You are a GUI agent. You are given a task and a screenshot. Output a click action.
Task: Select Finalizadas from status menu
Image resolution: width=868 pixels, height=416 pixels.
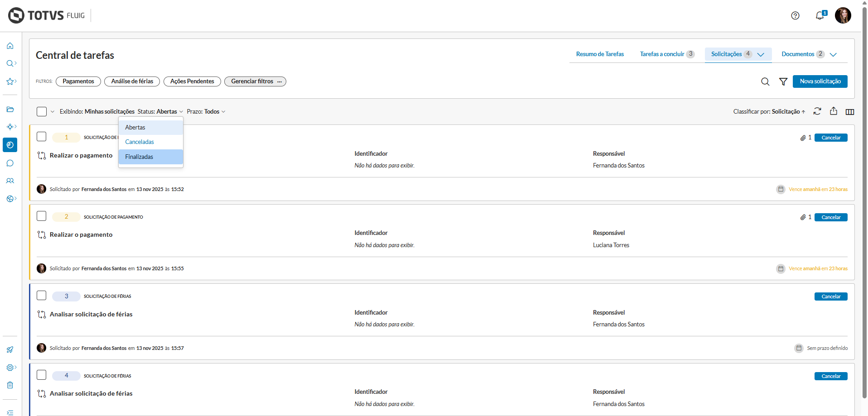[139, 157]
